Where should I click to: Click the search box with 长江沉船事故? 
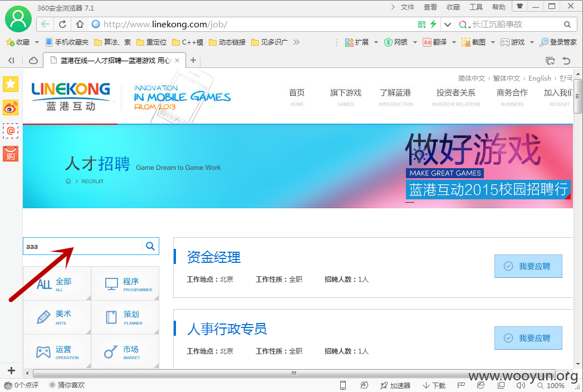point(515,24)
